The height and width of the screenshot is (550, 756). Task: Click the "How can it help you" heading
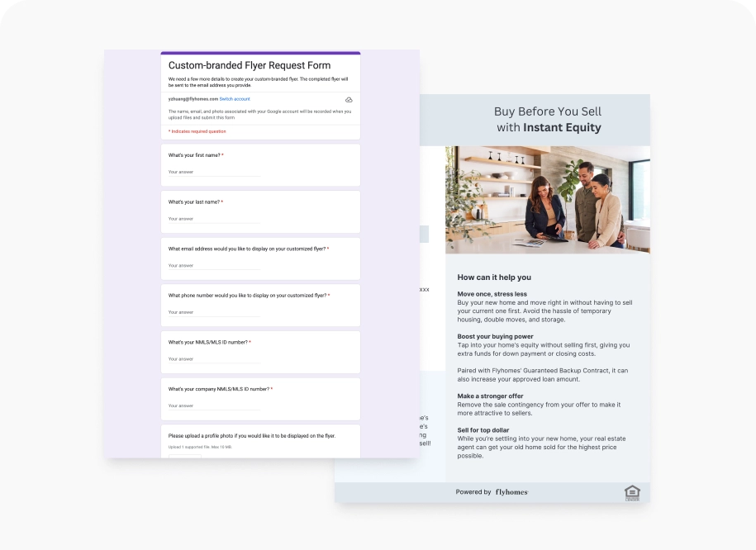494,277
